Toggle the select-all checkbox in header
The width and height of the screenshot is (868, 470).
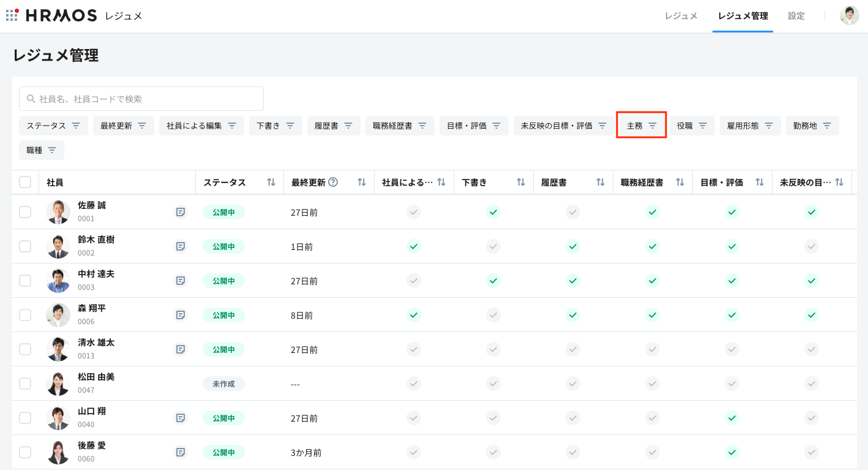[25, 182]
